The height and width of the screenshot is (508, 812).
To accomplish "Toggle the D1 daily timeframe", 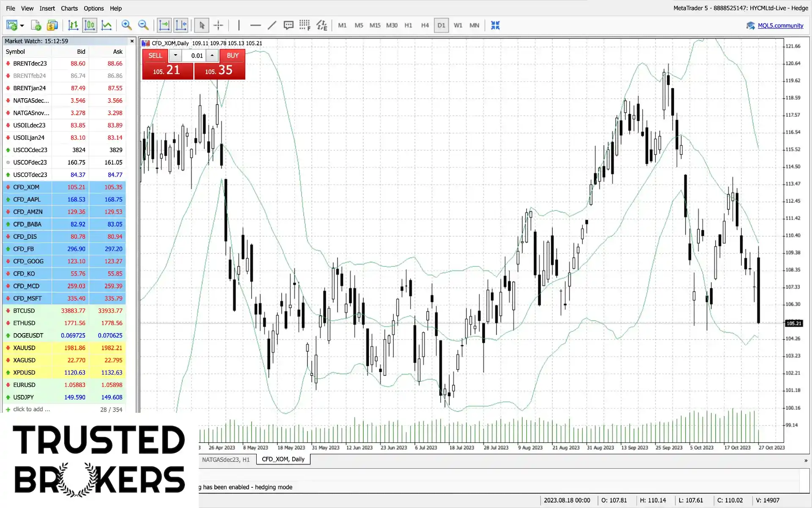I will coord(441,25).
